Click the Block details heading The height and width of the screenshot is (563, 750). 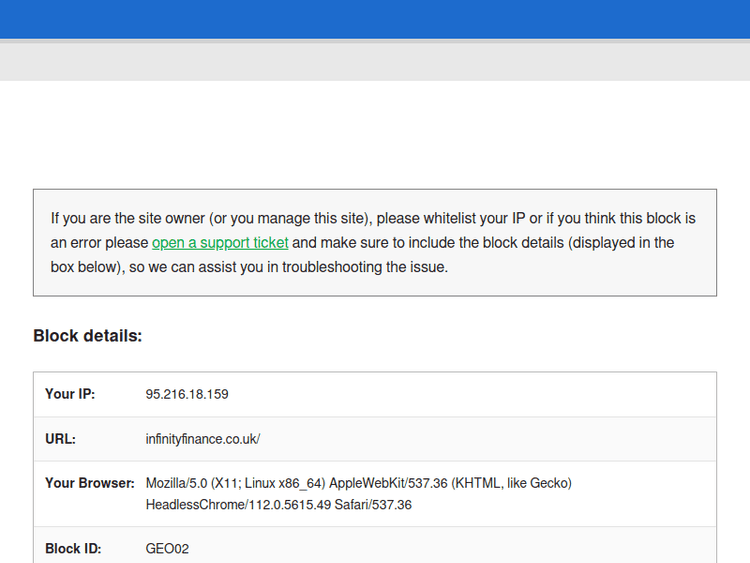88,336
